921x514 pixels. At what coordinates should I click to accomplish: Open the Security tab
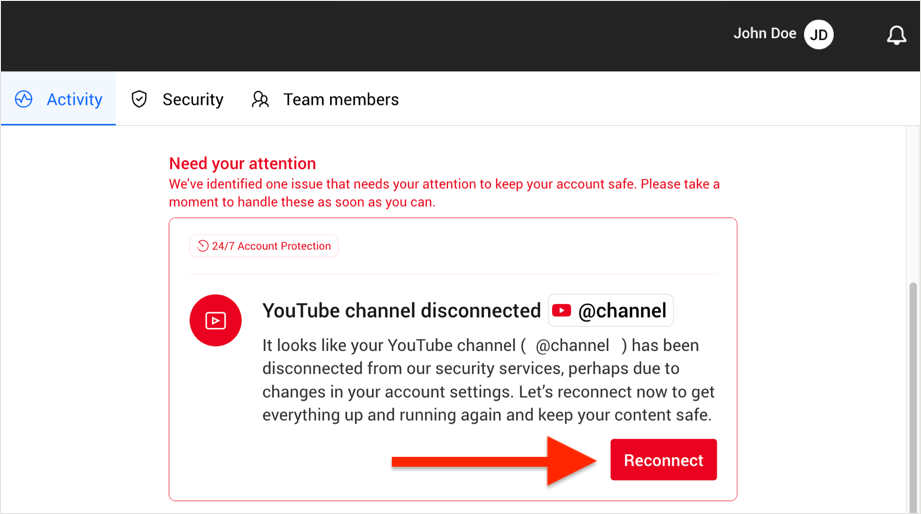pos(177,99)
